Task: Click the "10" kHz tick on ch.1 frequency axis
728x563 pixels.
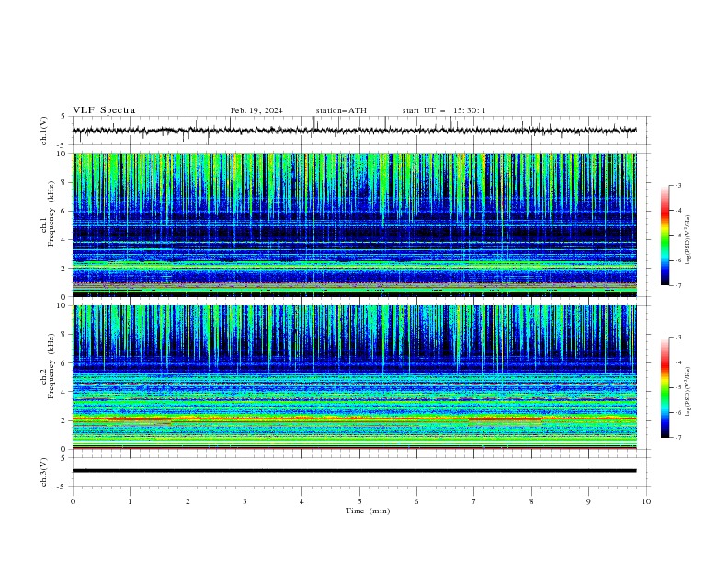Action: pyautogui.click(x=62, y=154)
